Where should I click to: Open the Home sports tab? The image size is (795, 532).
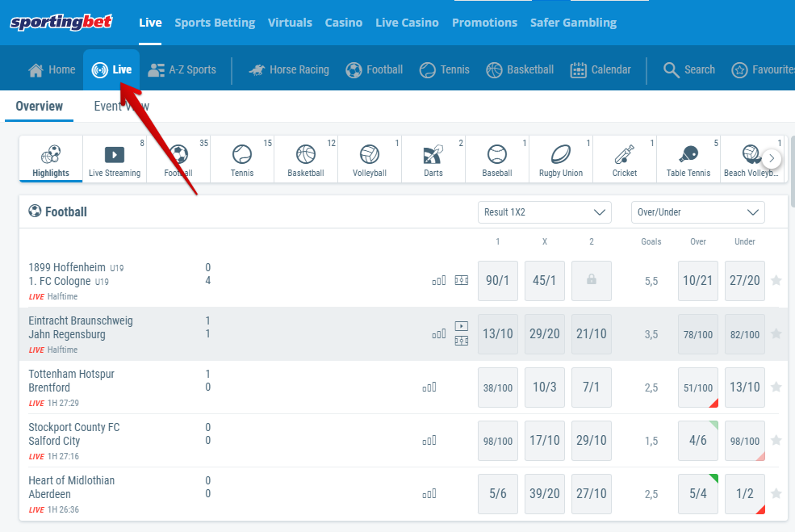[52, 70]
